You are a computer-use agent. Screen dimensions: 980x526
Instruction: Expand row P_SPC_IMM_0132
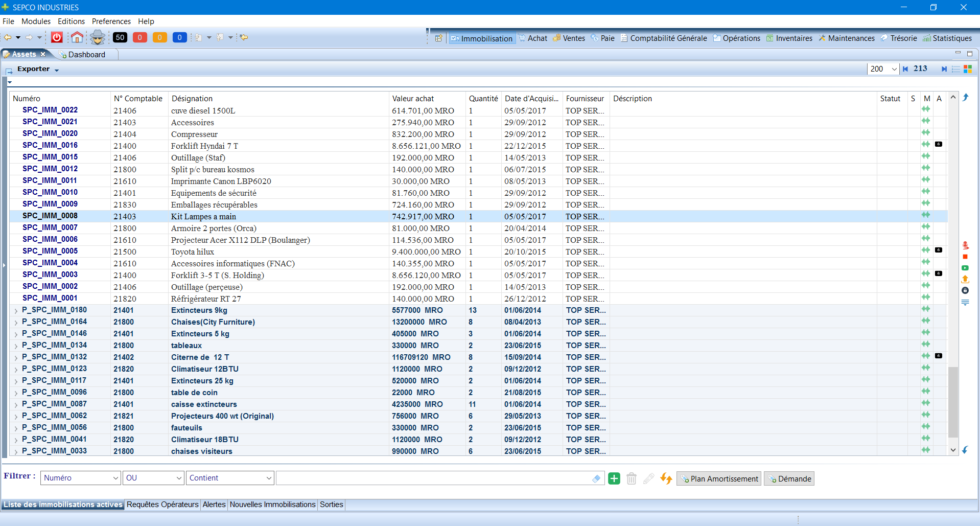point(16,358)
